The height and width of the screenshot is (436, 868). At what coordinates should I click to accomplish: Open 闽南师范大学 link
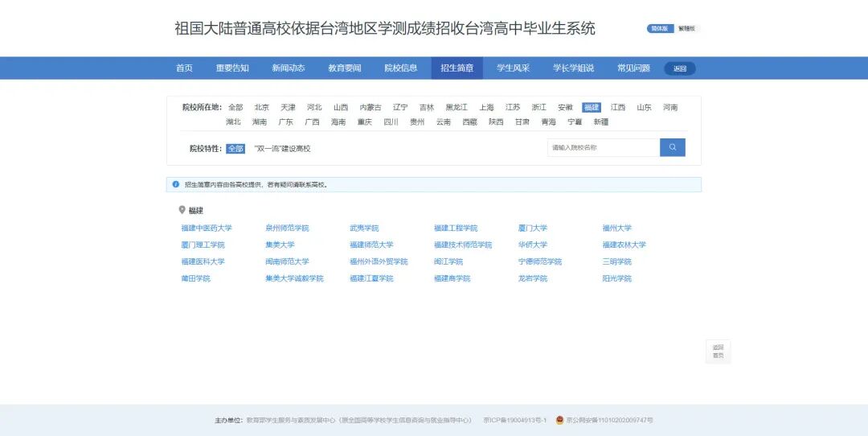(x=287, y=261)
